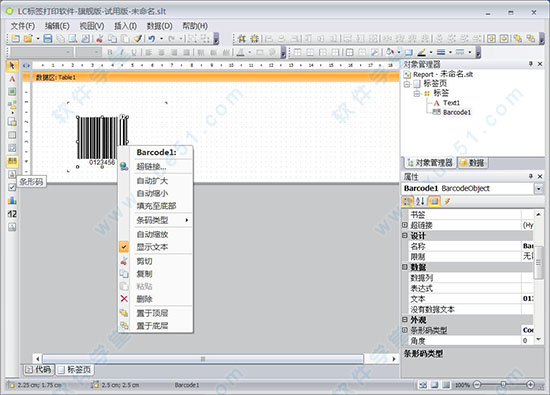This screenshot has width=550, height=395.
Task: Select the checkbox tool in left toolbar
Action: 12,187
